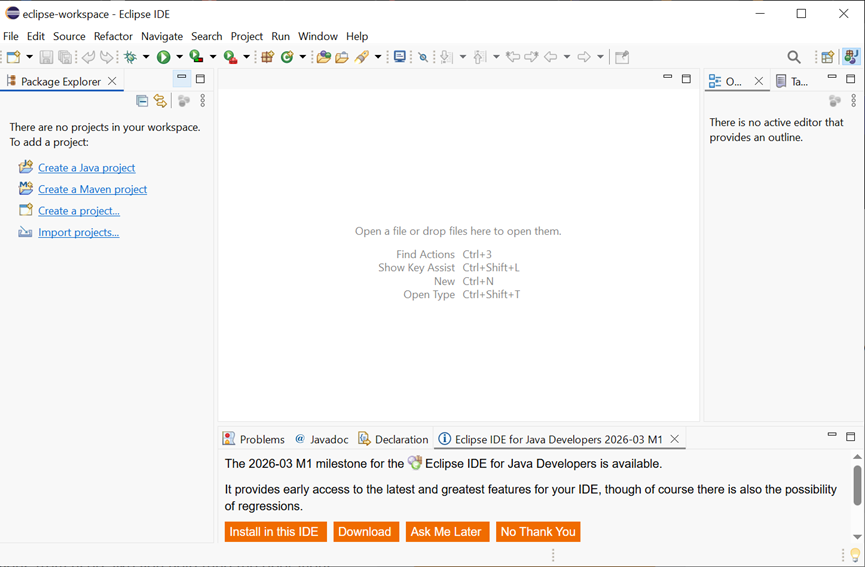Viewport: 865px width, 567px height.
Task: Click the Next Annotation icon
Action: [446, 57]
